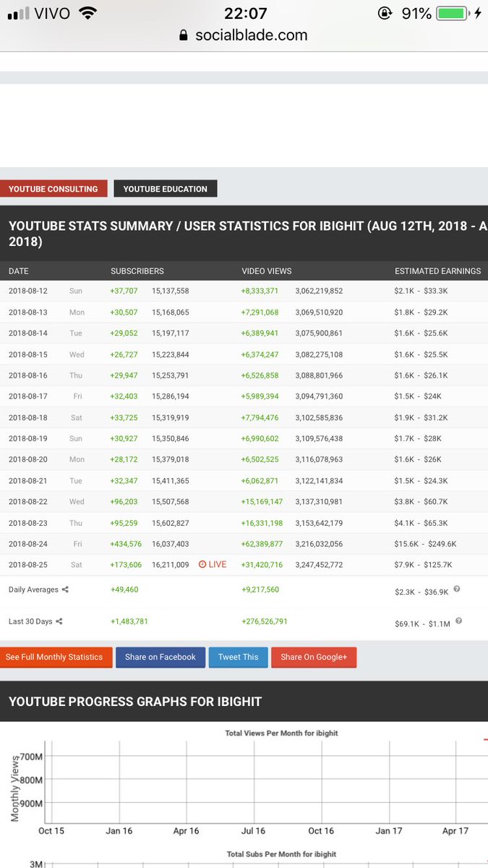Click the +276,526,791 last 30 days views
Screen dimensions: 488x868
pyautogui.click(x=265, y=621)
